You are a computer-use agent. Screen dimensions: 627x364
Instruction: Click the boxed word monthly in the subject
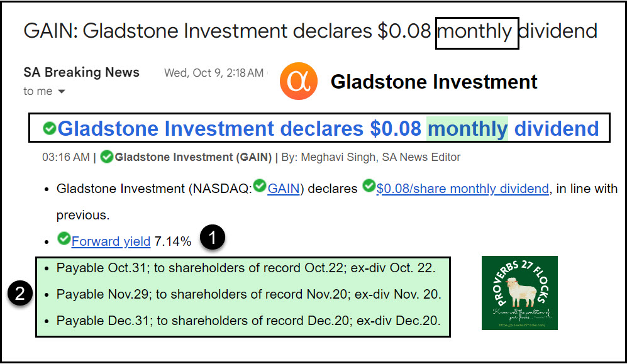(x=477, y=31)
